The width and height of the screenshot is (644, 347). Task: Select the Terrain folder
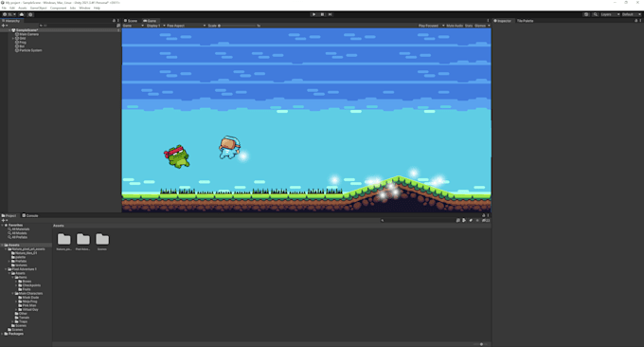click(25, 318)
